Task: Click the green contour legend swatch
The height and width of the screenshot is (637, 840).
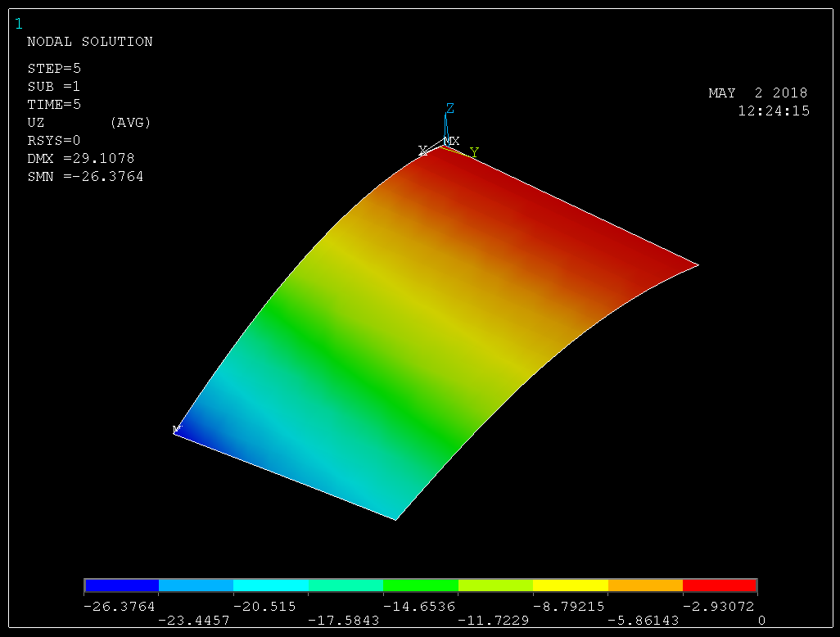Action: [x=421, y=585]
